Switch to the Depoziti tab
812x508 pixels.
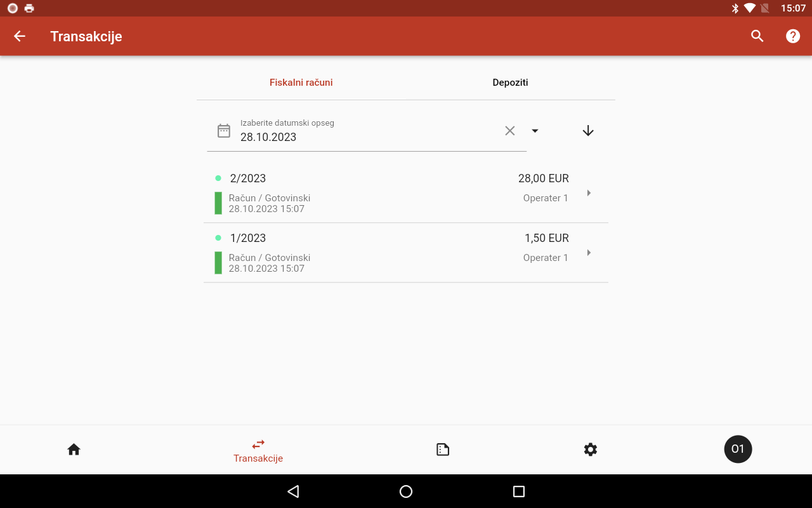click(510, 82)
